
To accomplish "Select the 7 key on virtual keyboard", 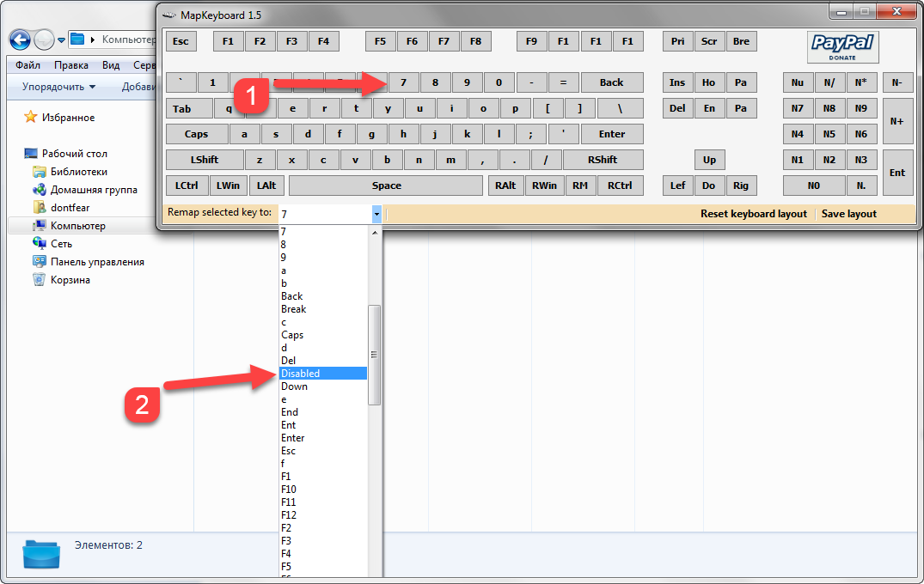I will point(403,82).
